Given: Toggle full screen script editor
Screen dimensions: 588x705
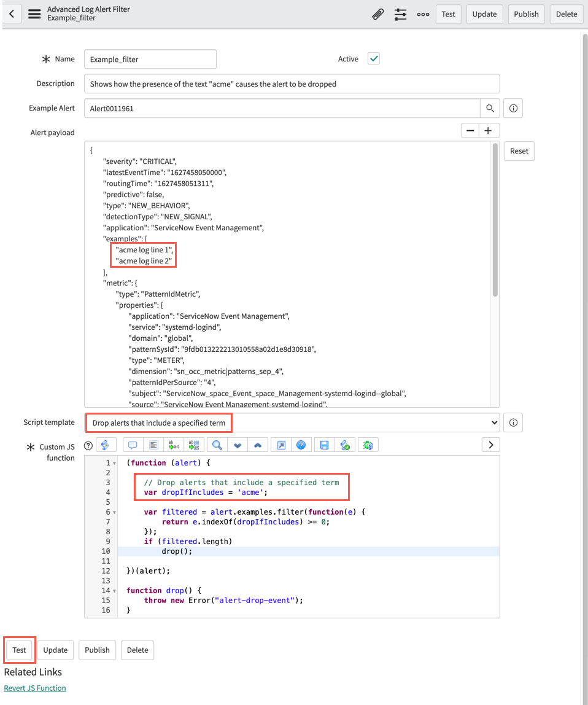Looking at the screenshot, I should pos(281,445).
